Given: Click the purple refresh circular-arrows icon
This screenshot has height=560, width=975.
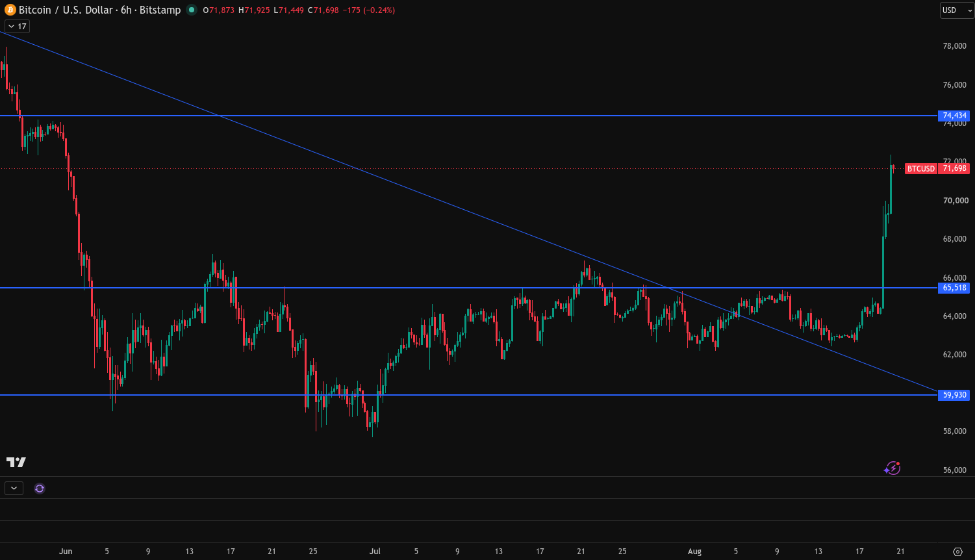Looking at the screenshot, I should click(40, 489).
